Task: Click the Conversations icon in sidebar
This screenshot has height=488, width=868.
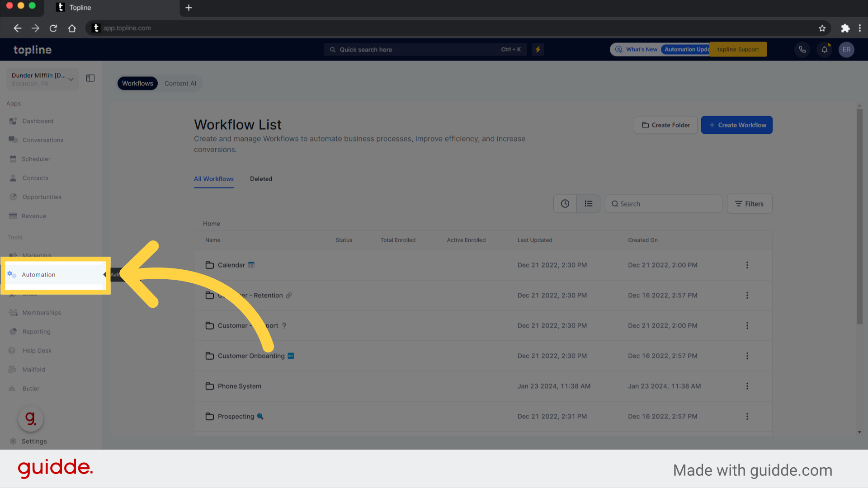Action: (13, 140)
